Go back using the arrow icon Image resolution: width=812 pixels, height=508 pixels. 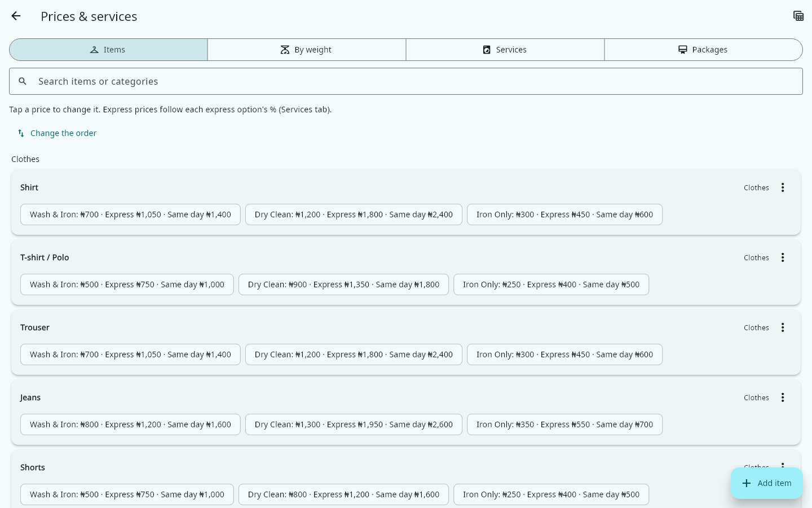pyautogui.click(x=16, y=16)
